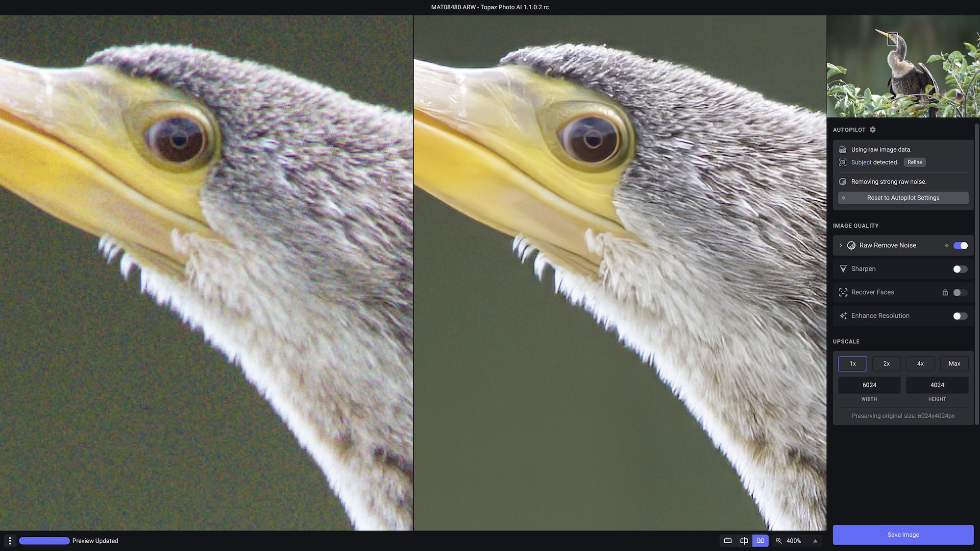Click the zoom magnifier icon
The width and height of the screenshot is (980, 551).
pos(779,541)
